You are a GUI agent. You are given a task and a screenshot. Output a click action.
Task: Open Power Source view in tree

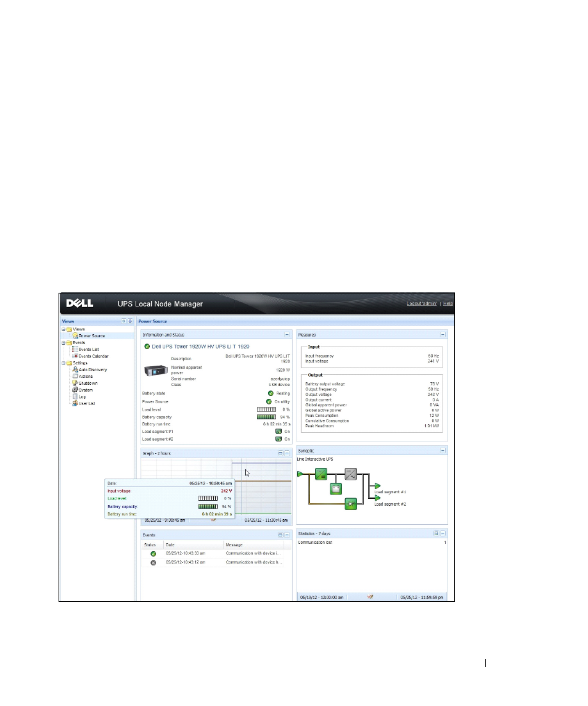(92, 335)
